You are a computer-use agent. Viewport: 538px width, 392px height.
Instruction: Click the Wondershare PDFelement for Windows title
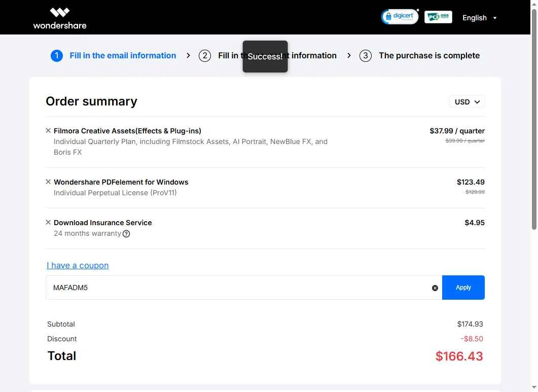pyautogui.click(x=121, y=182)
